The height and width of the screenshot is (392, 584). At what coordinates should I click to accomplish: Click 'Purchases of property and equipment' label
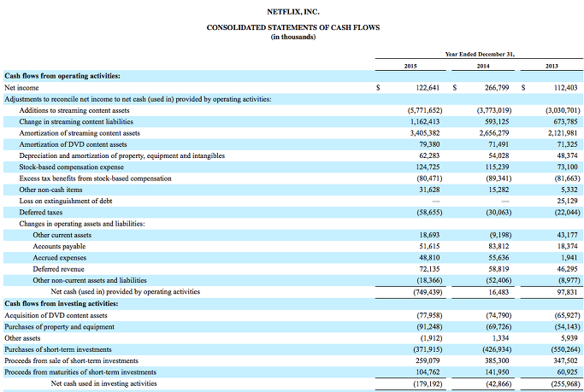click(59, 327)
